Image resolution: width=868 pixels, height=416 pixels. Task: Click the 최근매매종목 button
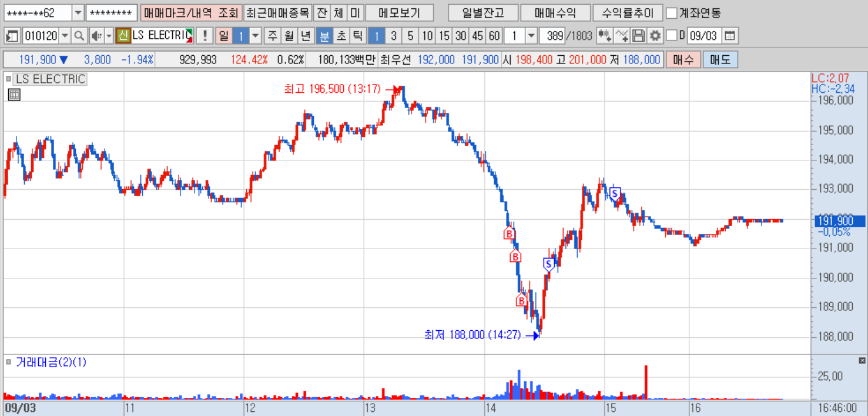click(277, 13)
